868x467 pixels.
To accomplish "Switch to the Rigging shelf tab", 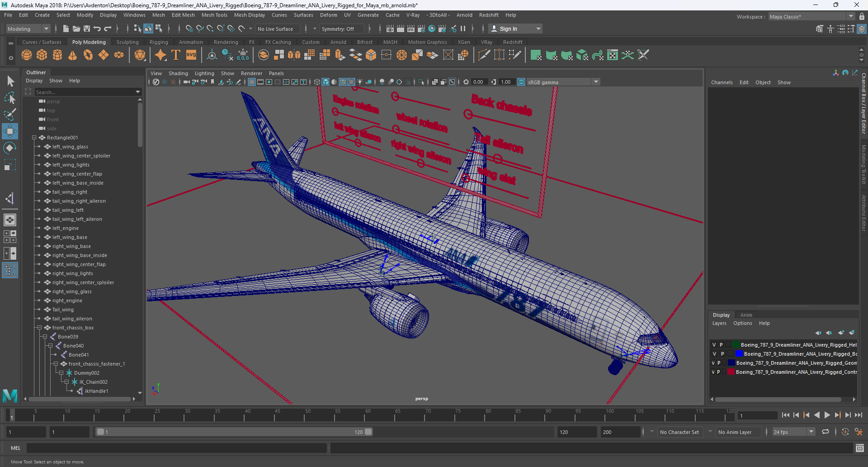I will coord(159,42).
